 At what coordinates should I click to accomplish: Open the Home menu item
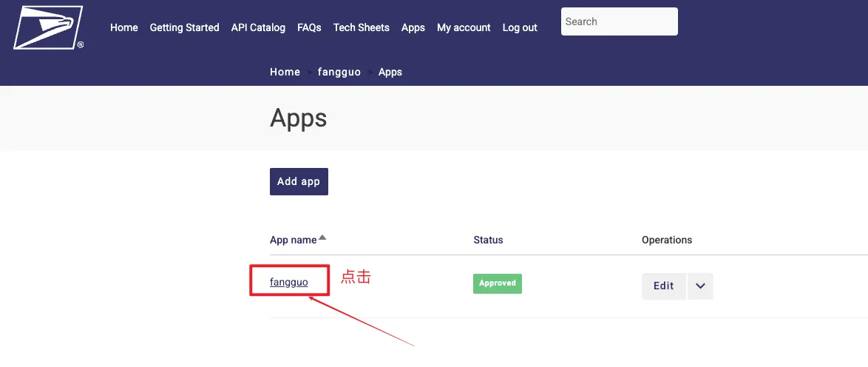pyautogui.click(x=124, y=27)
